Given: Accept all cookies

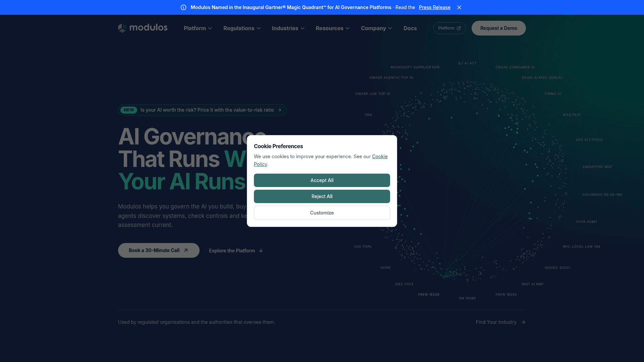Looking at the screenshot, I should click(x=322, y=180).
